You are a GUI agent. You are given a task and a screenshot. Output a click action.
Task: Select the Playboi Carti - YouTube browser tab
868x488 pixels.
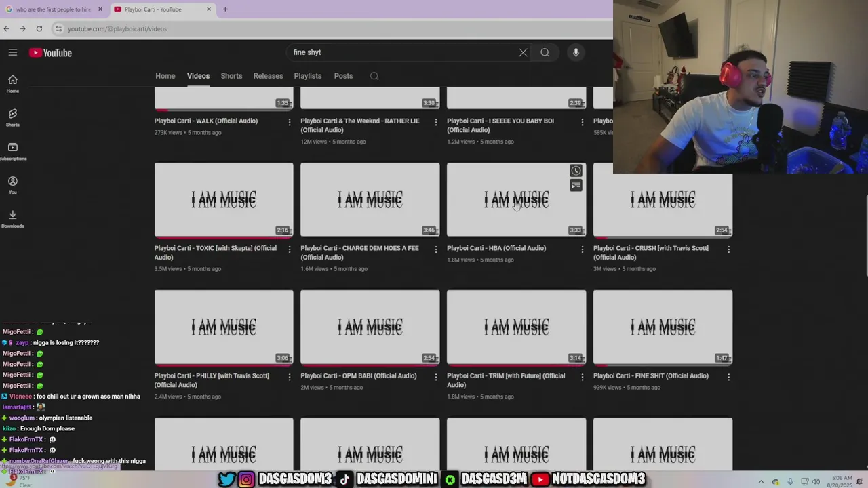(x=161, y=9)
